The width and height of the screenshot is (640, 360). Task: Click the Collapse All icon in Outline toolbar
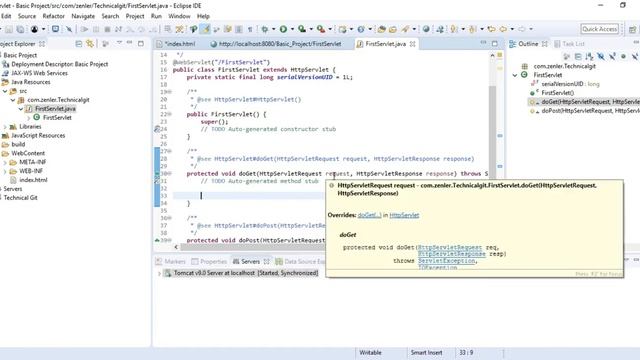[x=578, y=57]
